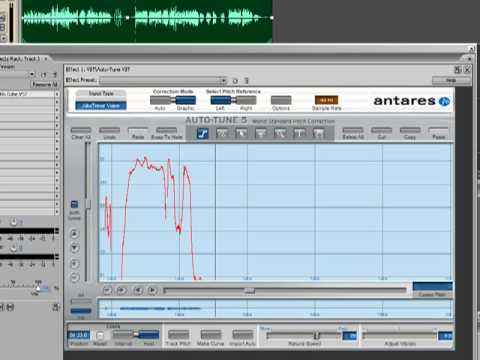Image resolution: width=480 pixels, height=360 pixels.
Task: Switch Correction Mode to Auto
Action: (161, 100)
